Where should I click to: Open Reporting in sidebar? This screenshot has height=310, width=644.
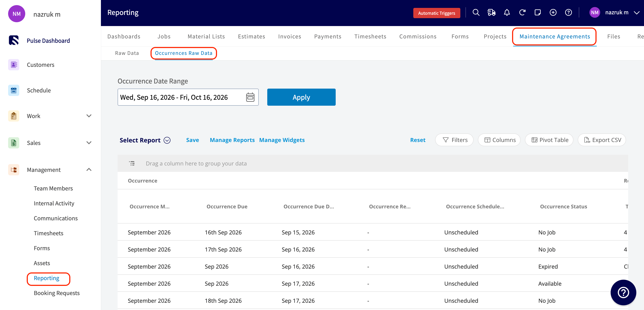point(46,278)
